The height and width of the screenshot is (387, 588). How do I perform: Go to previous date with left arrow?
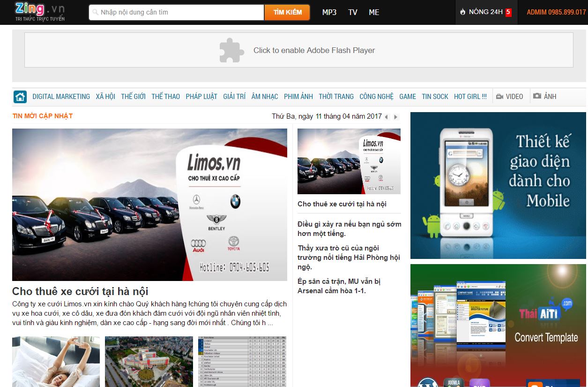(387, 117)
